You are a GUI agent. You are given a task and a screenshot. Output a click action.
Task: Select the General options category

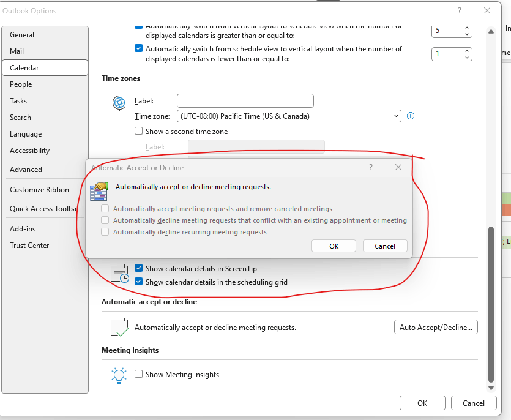[x=45, y=35]
